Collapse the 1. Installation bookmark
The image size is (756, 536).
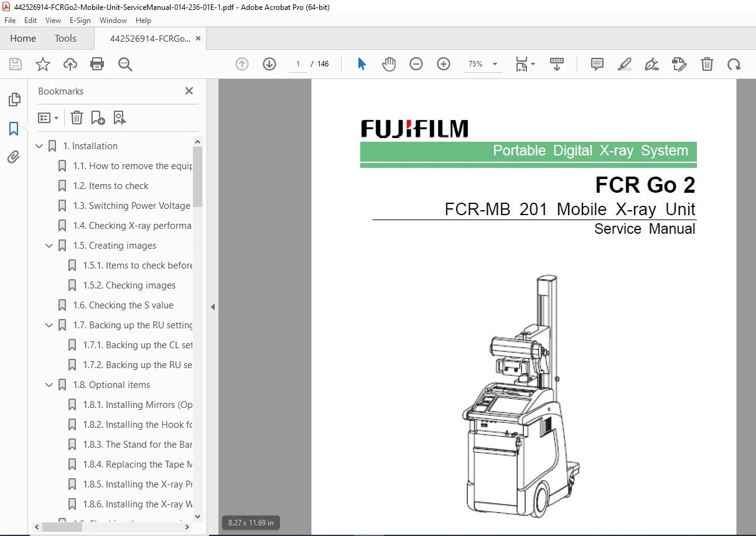click(39, 146)
